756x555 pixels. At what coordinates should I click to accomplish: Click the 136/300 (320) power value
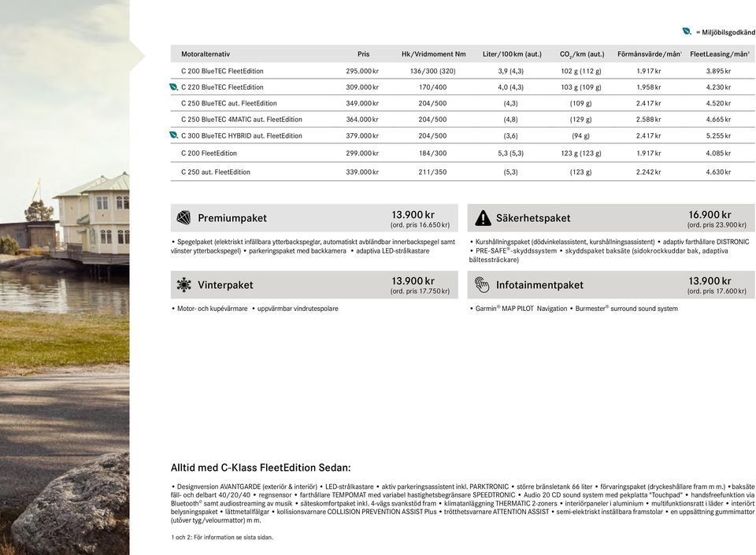(433, 72)
